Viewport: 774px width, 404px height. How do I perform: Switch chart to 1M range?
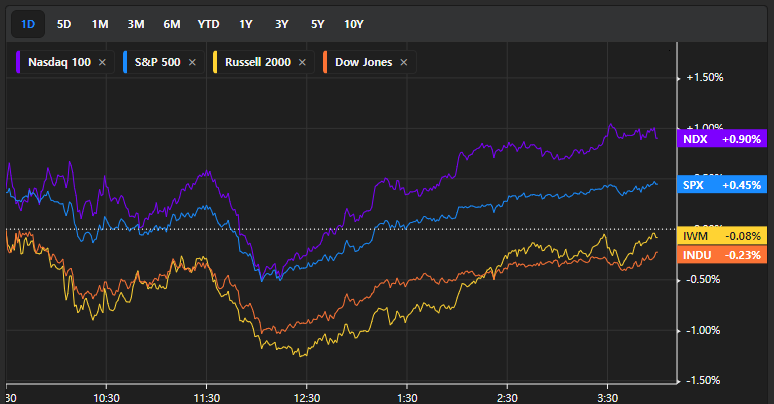click(100, 23)
